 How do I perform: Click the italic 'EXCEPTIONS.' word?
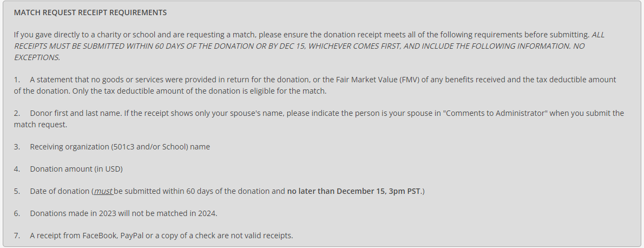pyautogui.click(x=37, y=57)
